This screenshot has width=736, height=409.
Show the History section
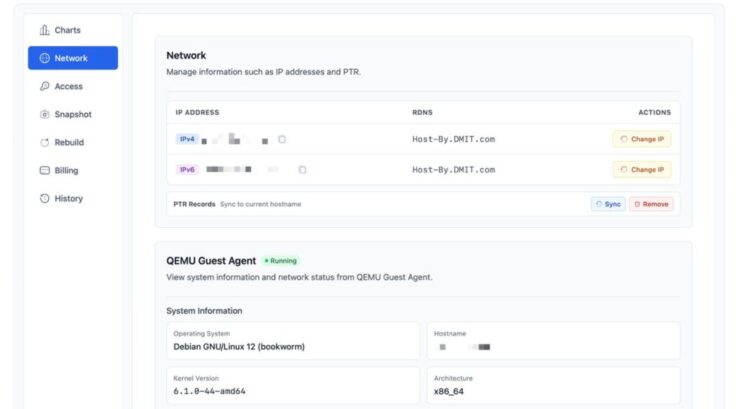pyautogui.click(x=73, y=199)
